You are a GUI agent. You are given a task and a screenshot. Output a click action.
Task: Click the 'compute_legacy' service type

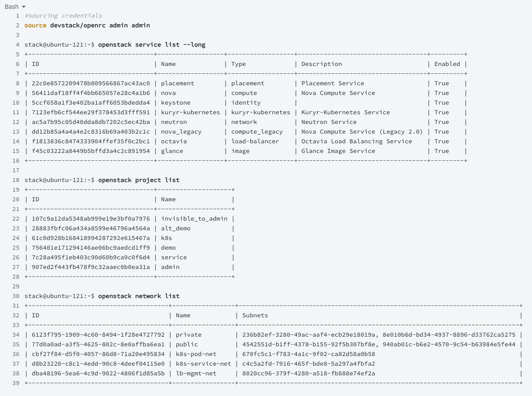pyautogui.click(x=257, y=132)
